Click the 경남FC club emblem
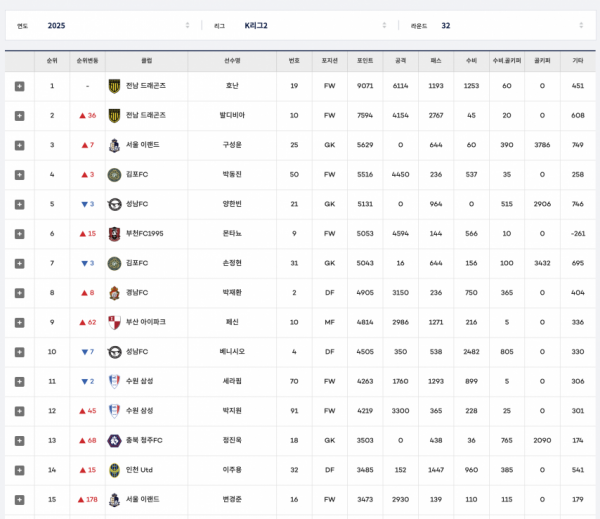 [x=114, y=293]
